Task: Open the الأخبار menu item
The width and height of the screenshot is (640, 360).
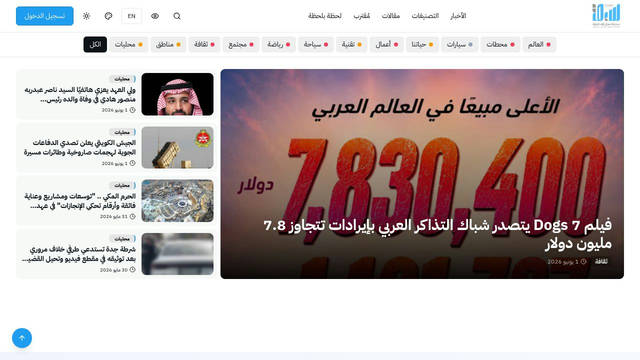Action: (458, 16)
